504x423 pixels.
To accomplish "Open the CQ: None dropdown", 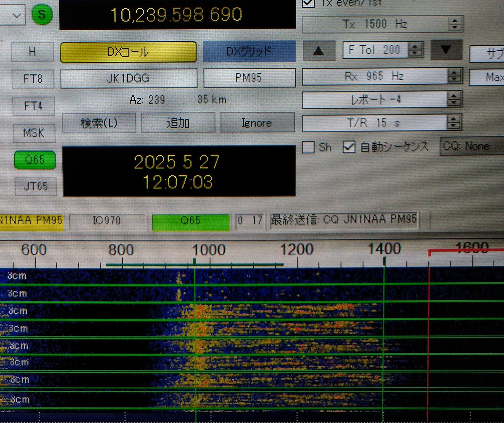I will pyautogui.click(x=472, y=146).
